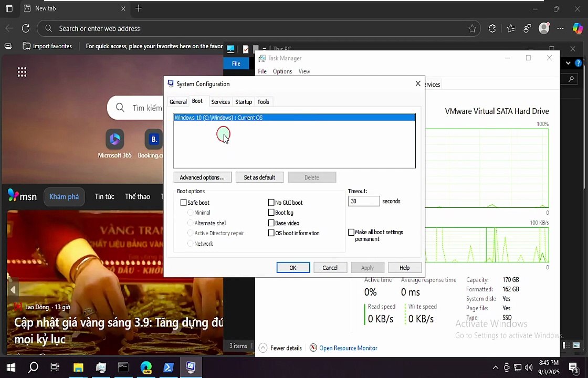
Task: Confirm System Configuration with OK
Action: pyautogui.click(x=293, y=268)
